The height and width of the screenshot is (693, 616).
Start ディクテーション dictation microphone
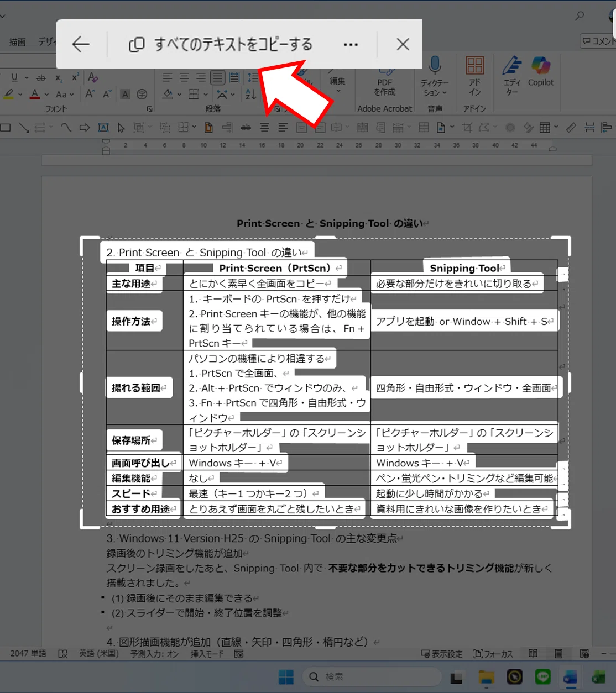pos(435,76)
